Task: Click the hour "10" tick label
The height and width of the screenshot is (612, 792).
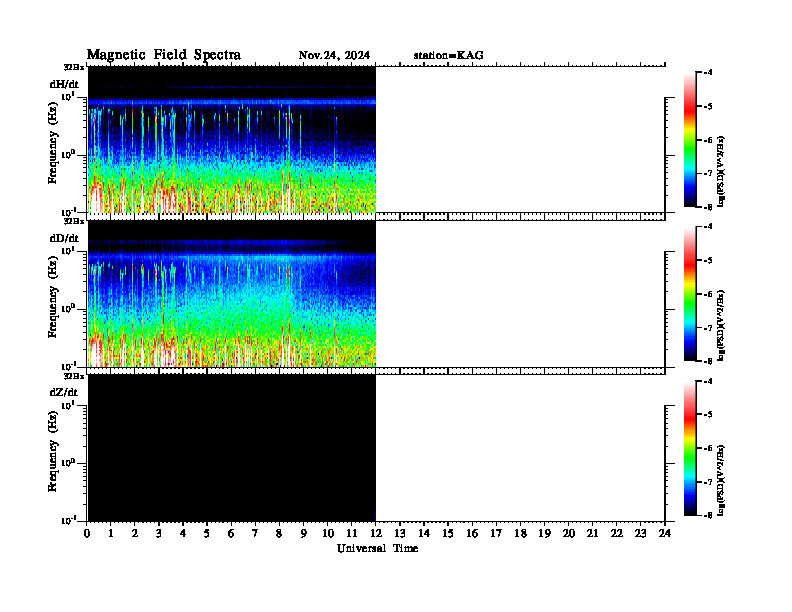Action: 328,533
